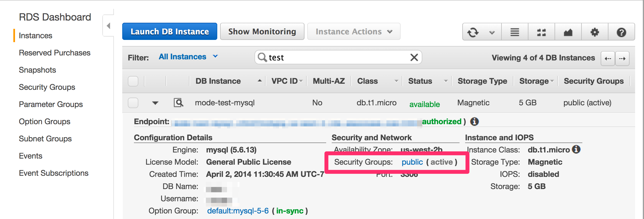Open the Instance Actions dropdown
Viewport: 644px width, 219px height.
tap(354, 32)
